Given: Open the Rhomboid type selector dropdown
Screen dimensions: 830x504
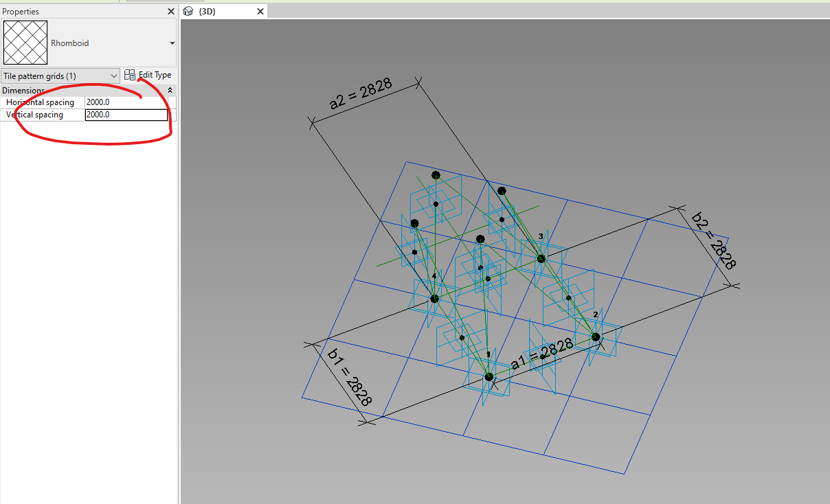Looking at the screenshot, I should pos(172,43).
